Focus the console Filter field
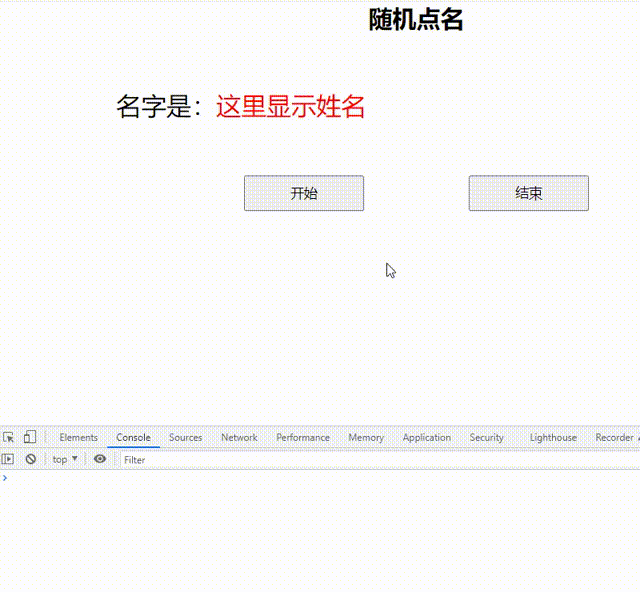Image resolution: width=640 pixels, height=592 pixels. point(380,460)
